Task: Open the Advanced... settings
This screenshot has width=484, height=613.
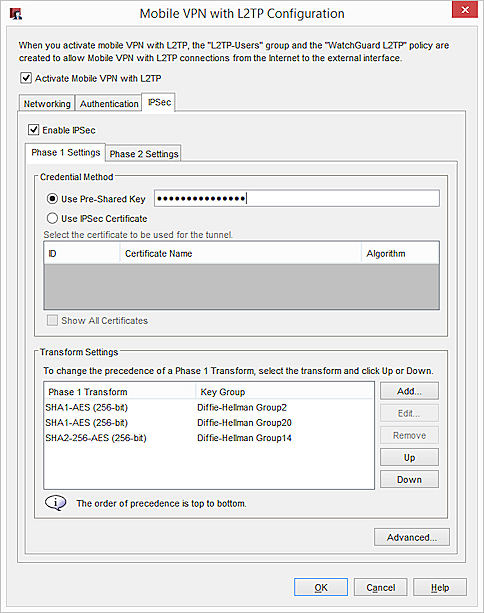Action: 412,537
